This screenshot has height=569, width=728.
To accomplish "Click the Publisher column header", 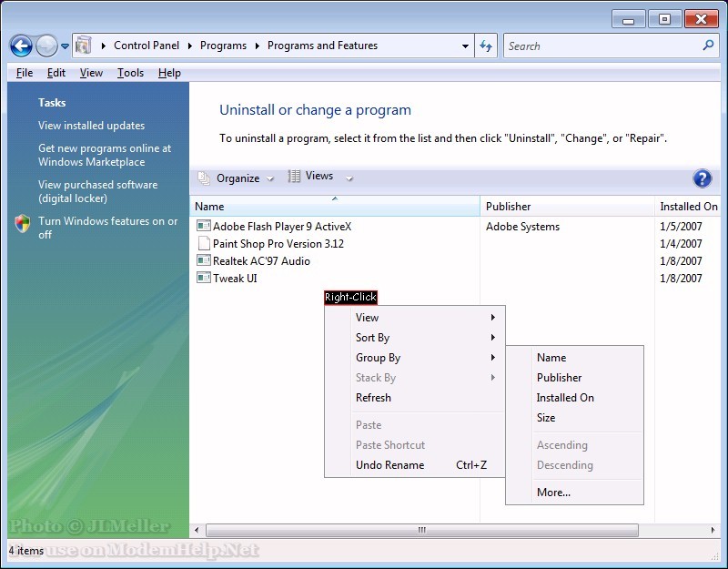I will click(x=567, y=207).
